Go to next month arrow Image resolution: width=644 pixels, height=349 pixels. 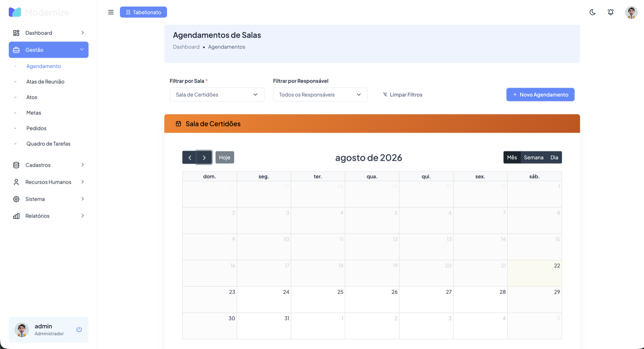click(x=204, y=158)
